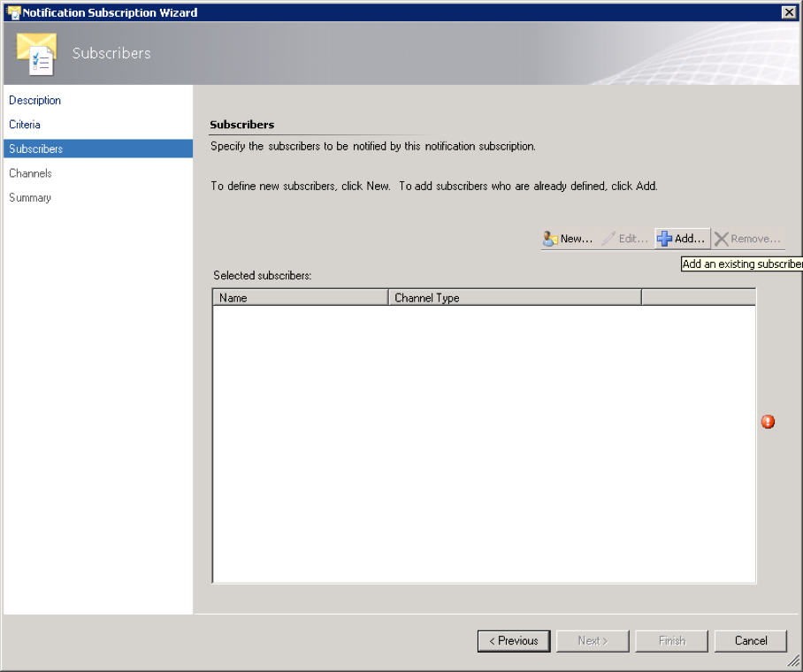Viewport: 803px width, 672px height.
Task: Click the New subscriber person icon
Action: click(x=549, y=237)
